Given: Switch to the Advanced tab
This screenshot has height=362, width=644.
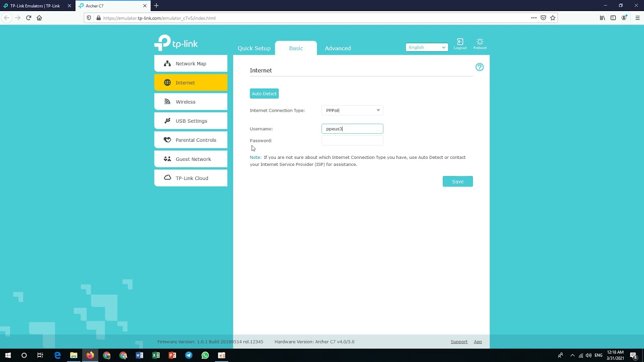Looking at the screenshot, I should click(x=338, y=48).
